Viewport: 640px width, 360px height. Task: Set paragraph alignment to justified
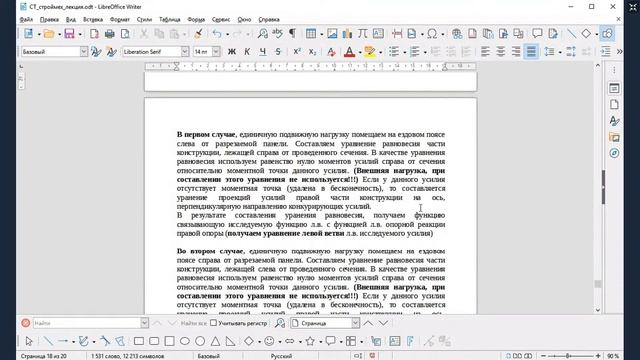(531, 52)
